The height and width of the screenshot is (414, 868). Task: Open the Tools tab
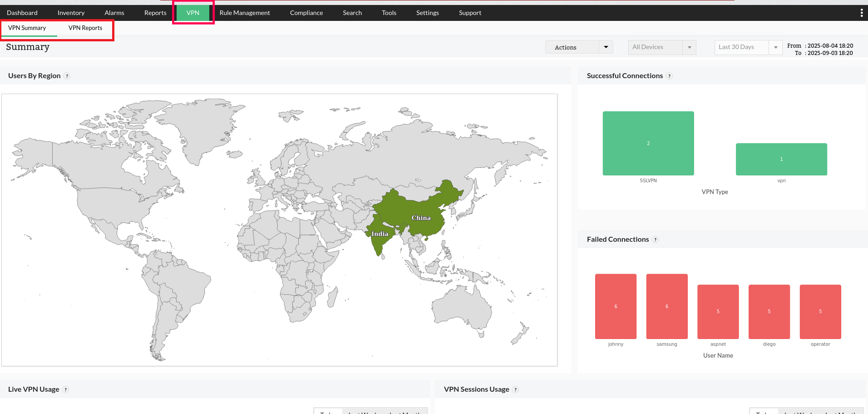coord(389,13)
